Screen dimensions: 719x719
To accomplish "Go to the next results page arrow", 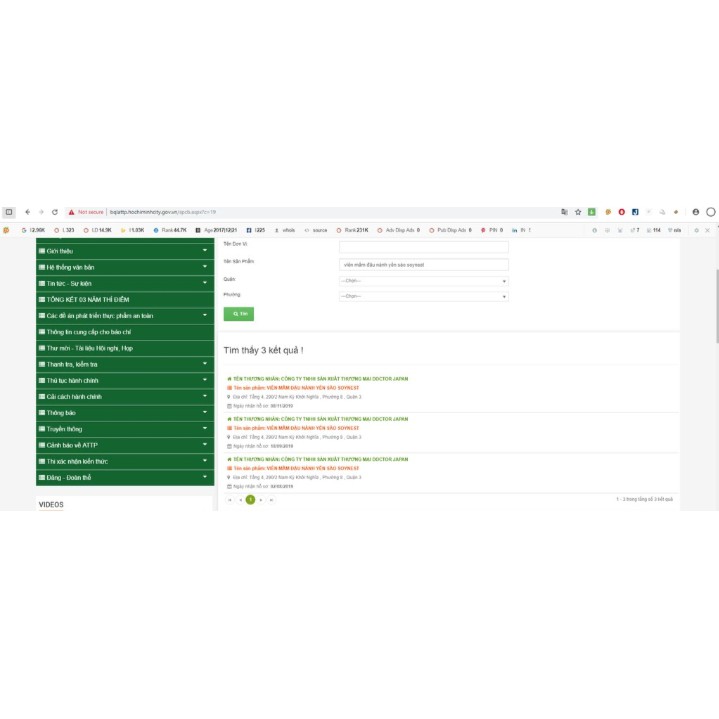I will 261,499.
